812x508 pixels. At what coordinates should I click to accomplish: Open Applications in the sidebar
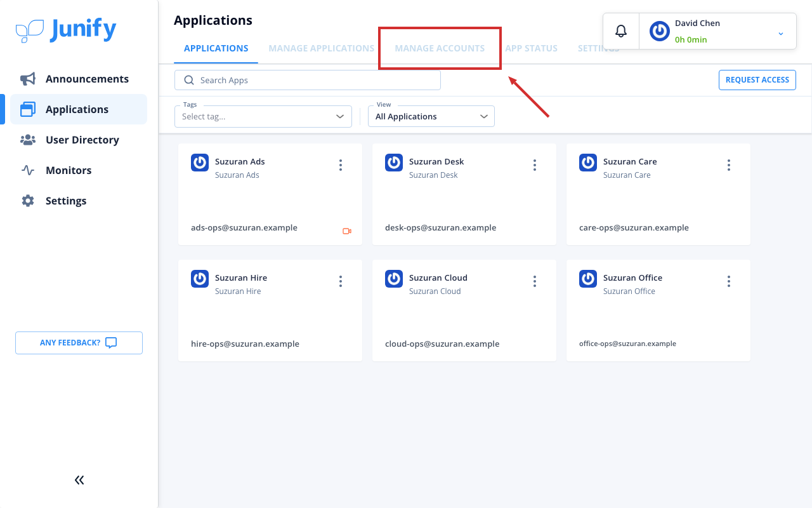pyautogui.click(x=79, y=109)
